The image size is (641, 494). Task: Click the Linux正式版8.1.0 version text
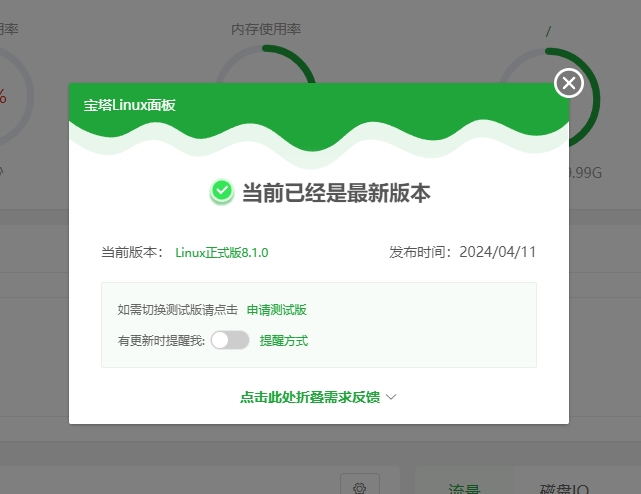[222, 252]
